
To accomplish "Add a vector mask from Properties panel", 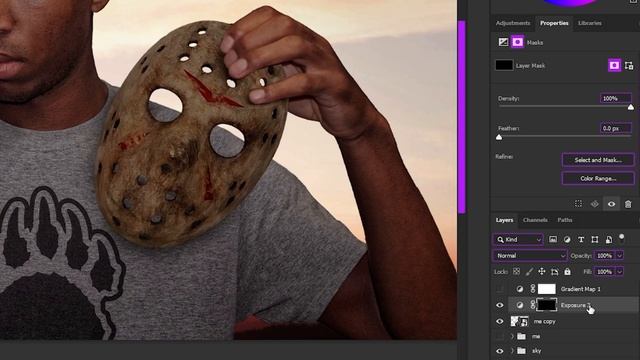I will coord(629,65).
